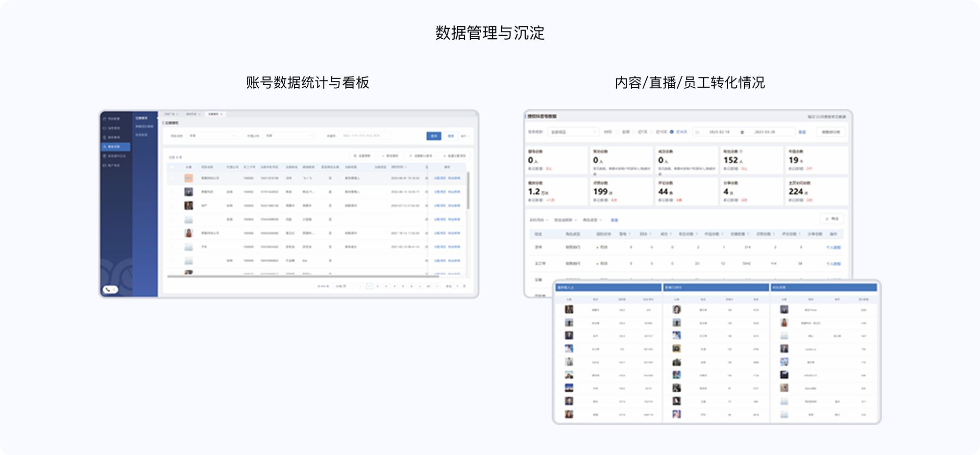
Task: Click the keyword search input field
Action: coord(365,136)
